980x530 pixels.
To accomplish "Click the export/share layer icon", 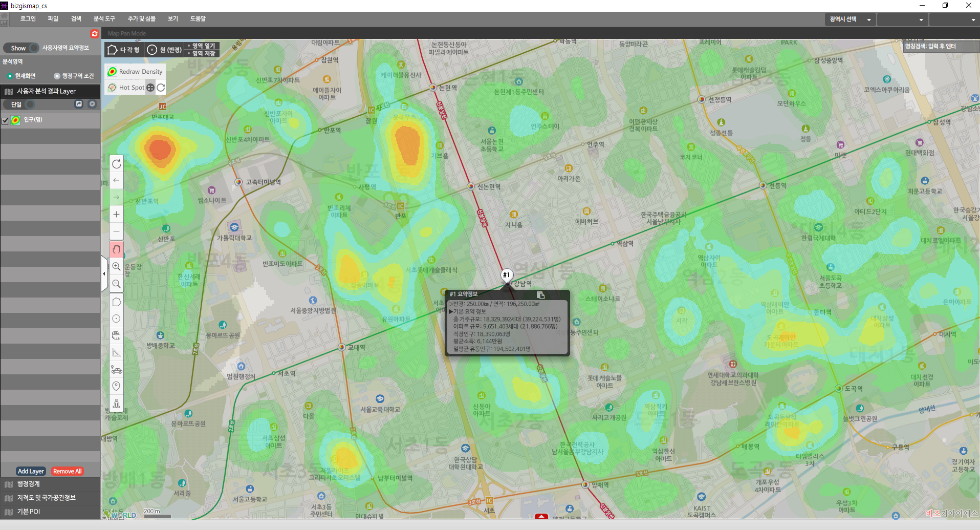I will tap(79, 104).
